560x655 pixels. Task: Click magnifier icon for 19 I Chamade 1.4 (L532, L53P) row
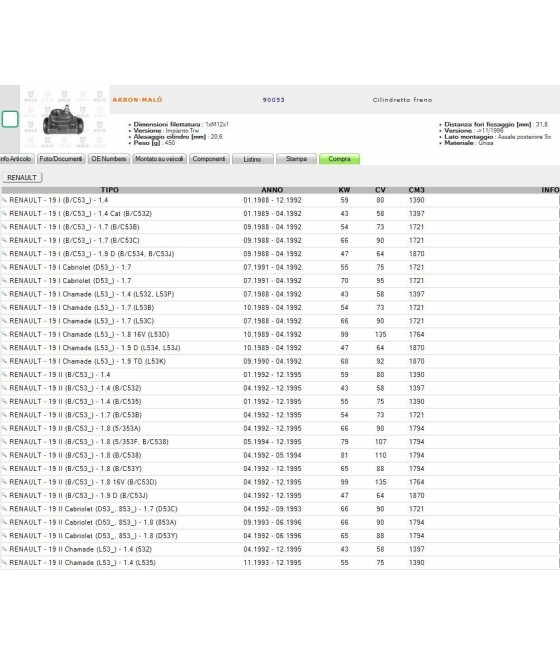[x=4, y=294]
